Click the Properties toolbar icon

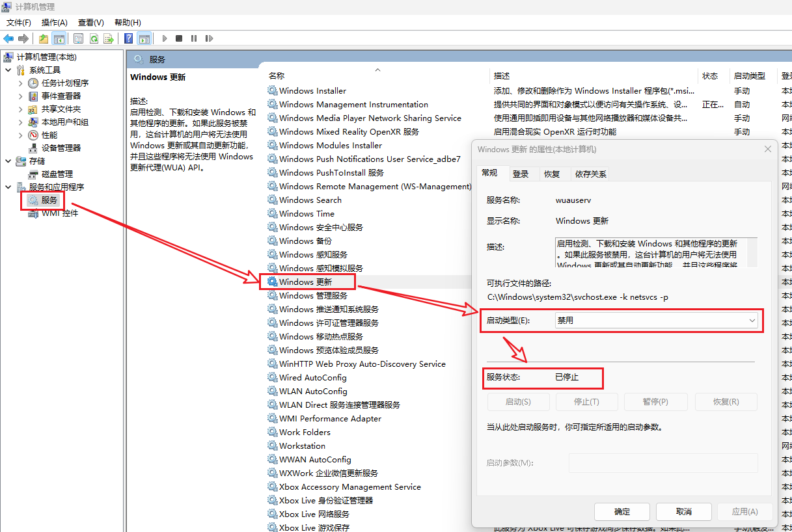(x=79, y=38)
